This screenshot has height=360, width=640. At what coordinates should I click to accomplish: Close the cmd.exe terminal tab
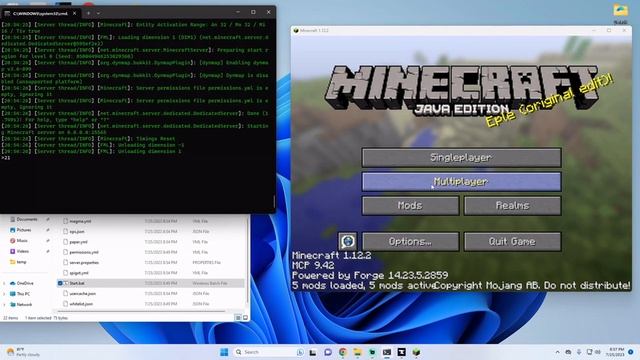[74, 13]
